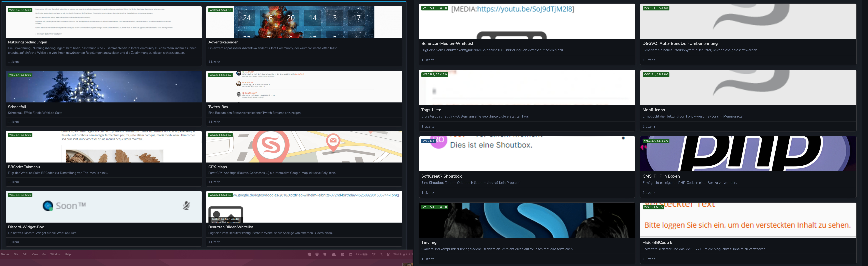Open the Window menu
Screen dimensions: 868x266
point(55,254)
